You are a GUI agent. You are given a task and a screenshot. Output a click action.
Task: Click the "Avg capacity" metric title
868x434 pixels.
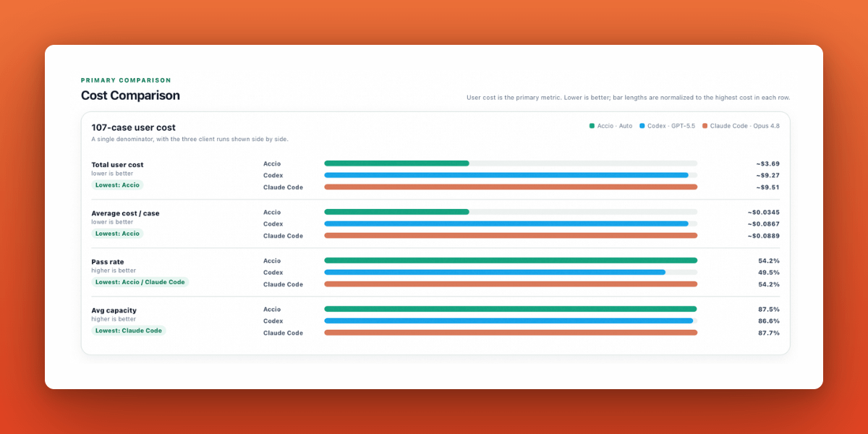(114, 310)
